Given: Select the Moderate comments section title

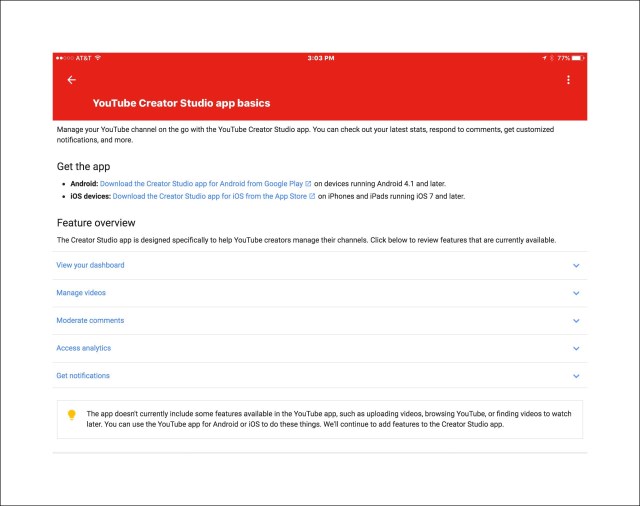Looking at the screenshot, I should pos(90,321).
